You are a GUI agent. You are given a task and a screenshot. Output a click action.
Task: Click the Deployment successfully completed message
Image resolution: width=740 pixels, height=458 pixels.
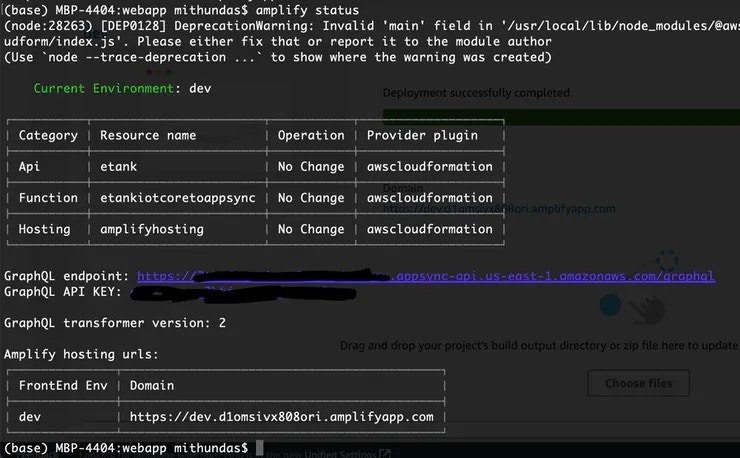click(477, 93)
